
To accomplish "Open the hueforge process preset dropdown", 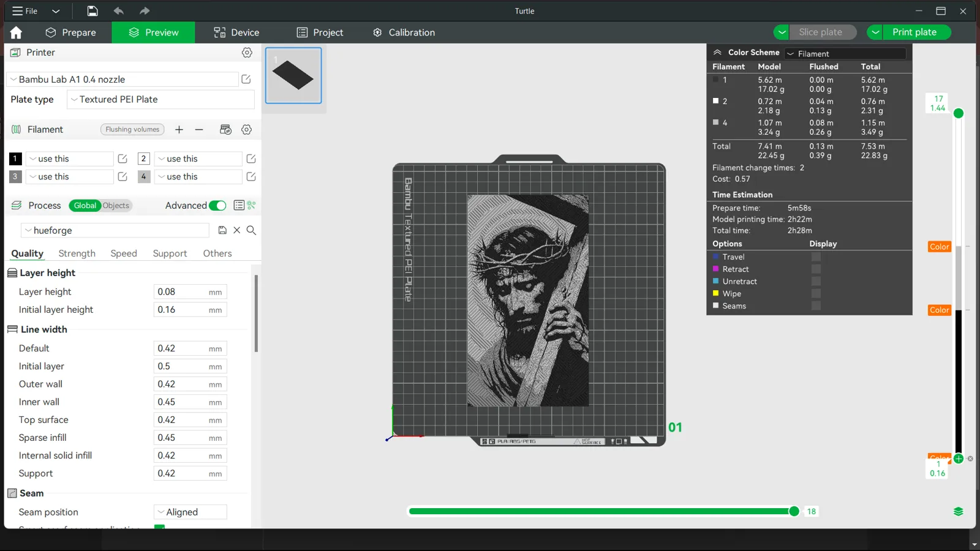I will point(115,230).
